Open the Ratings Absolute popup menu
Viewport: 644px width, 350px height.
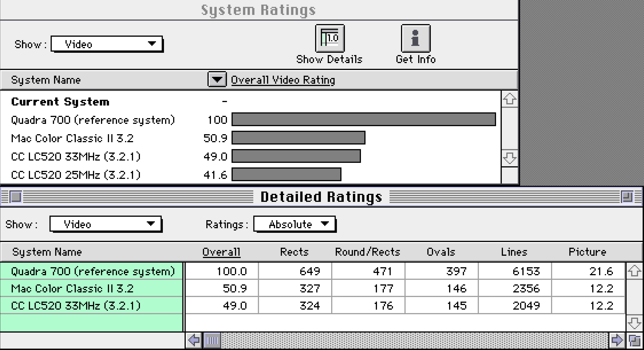(x=295, y=224)
